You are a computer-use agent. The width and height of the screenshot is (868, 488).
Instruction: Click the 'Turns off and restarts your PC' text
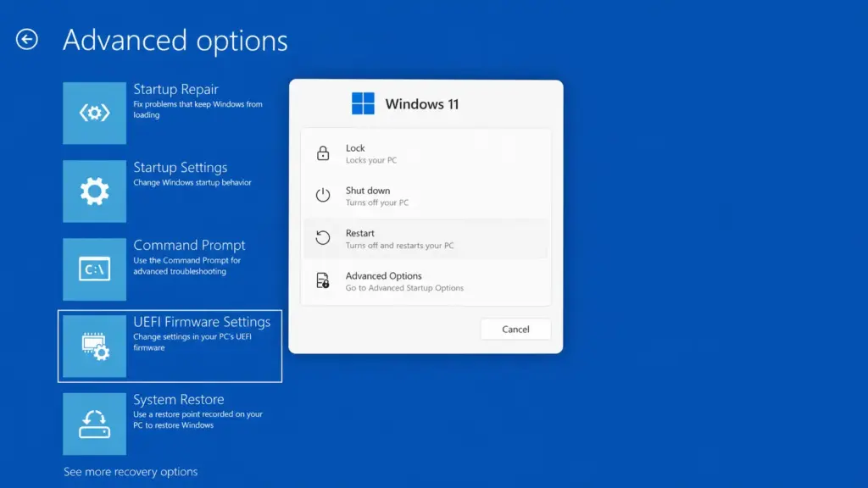pyautogui.click(x=400, y=245)
